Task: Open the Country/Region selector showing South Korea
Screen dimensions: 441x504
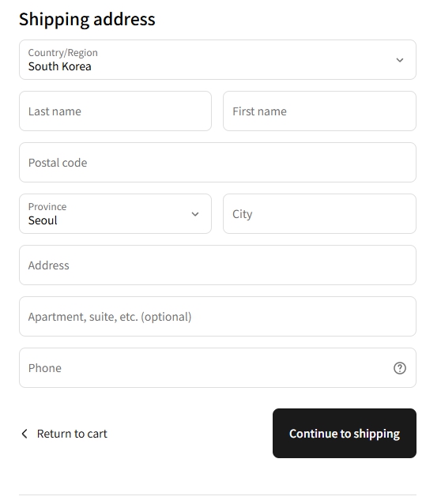Action: pyautogui.click(x=217, y=60)
